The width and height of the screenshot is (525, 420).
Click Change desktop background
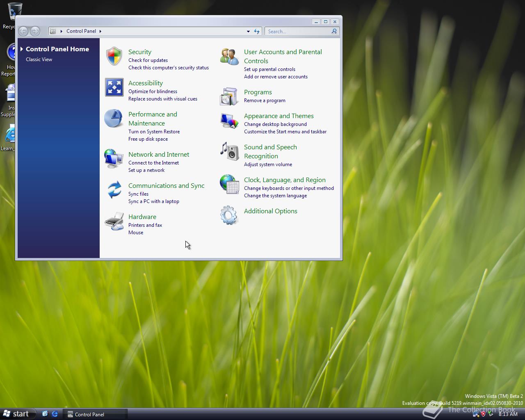276,124
